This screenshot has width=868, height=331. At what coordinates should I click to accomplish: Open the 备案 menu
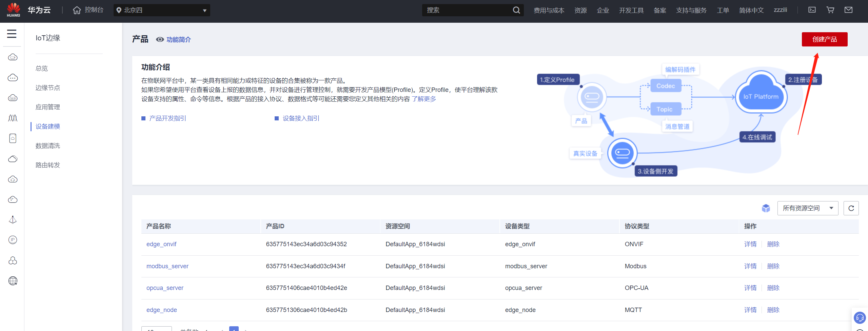(x=660, y=10)
